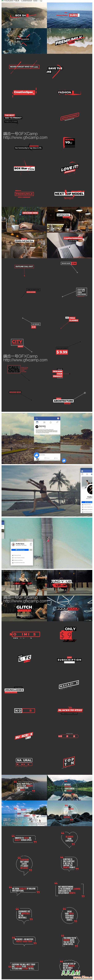94x980 pixels.
Task: Open the DESCRIBE HERE call-out thumbnail
Action: point(24,220)
